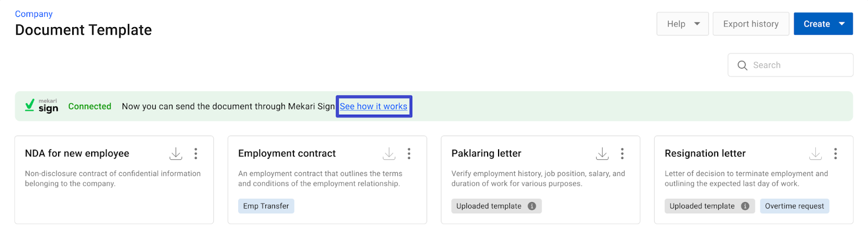Viewport: 868px width, 233px height.
Task: Click Employment contract download icon
Action: coord(389,154)
